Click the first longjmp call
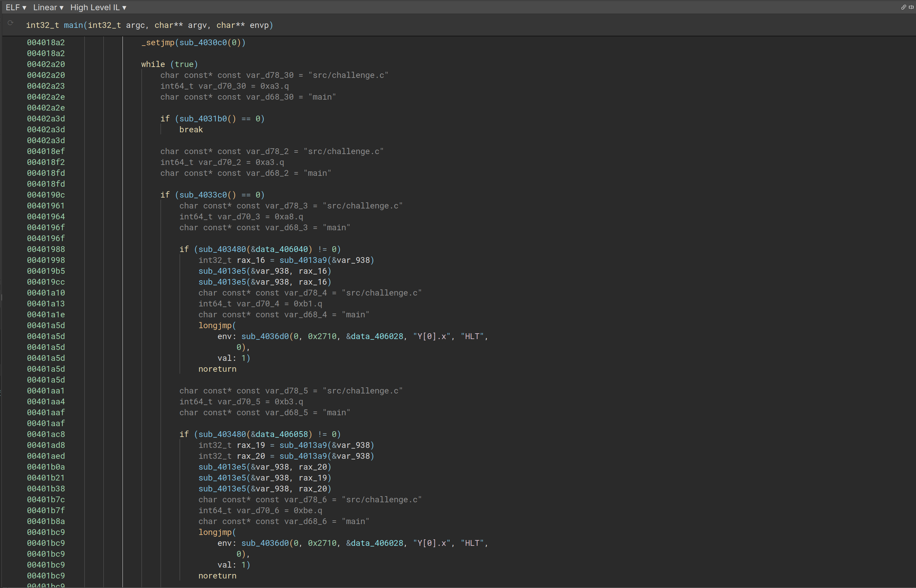Screen dimensions: 916x588 click(215, 325)
